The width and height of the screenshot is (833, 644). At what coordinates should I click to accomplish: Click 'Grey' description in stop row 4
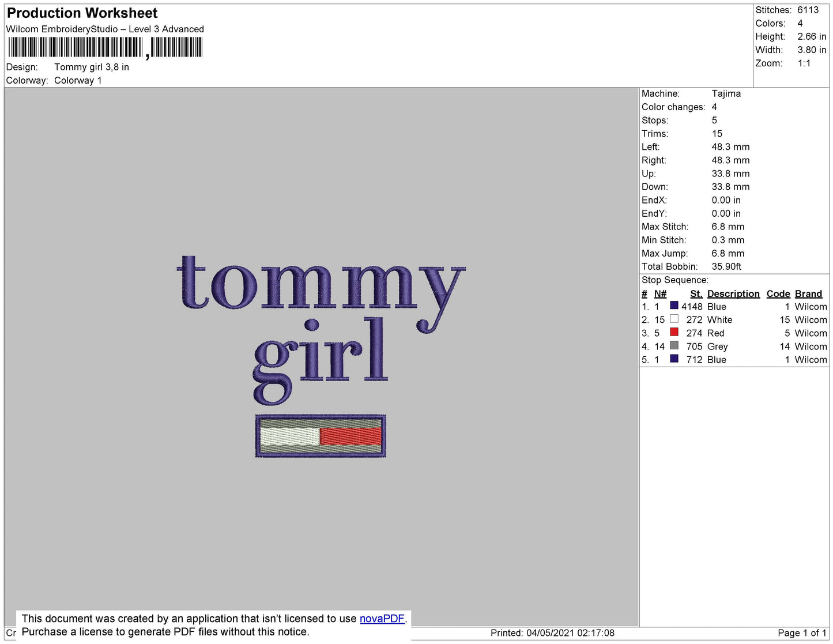pos(717,347)
